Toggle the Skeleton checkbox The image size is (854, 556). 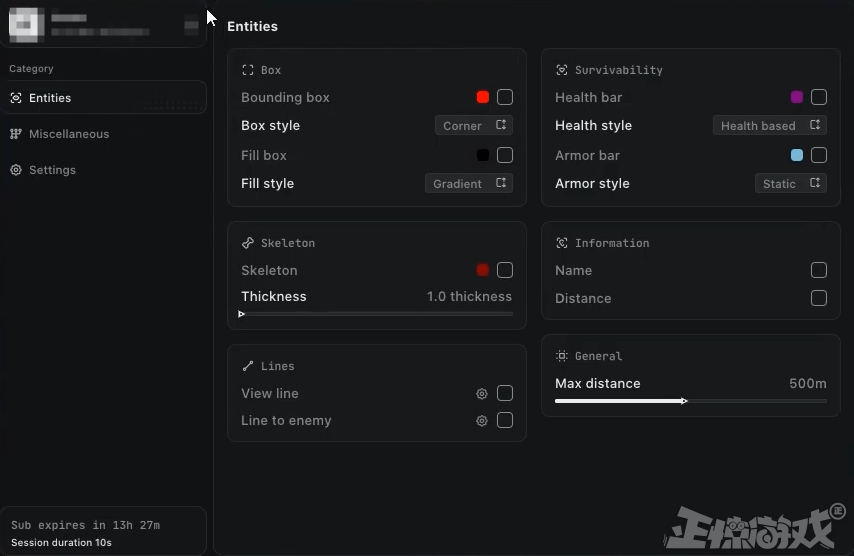[505, 270]
